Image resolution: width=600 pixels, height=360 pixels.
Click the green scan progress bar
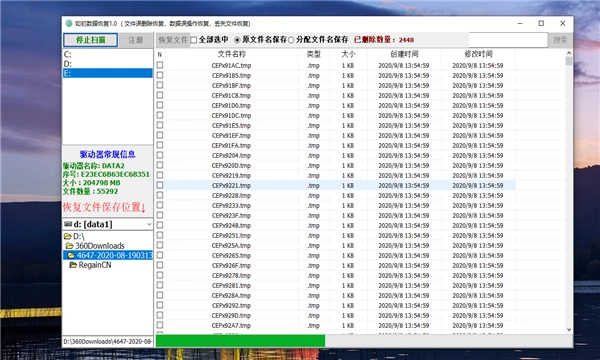coord(240,341)
